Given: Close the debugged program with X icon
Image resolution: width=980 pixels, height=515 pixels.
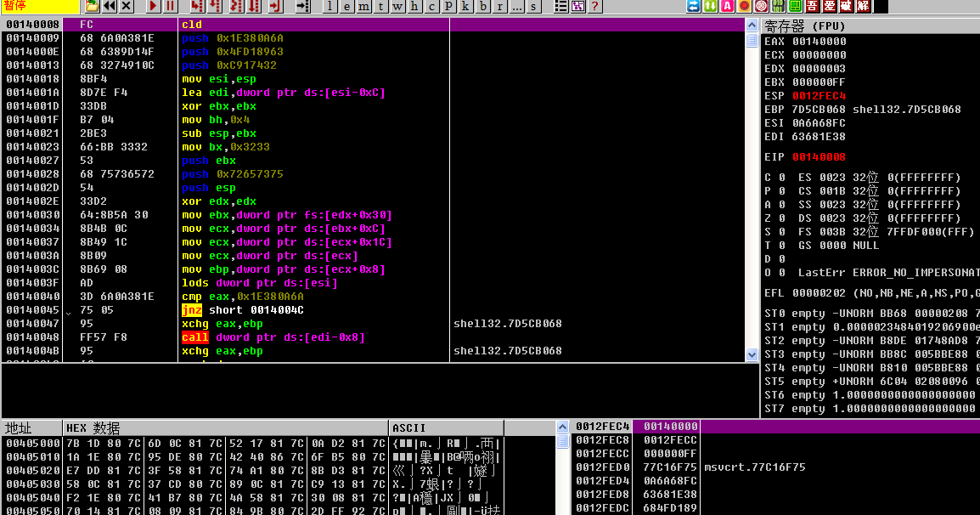Looking at the screenshot, I should (127, 6).
